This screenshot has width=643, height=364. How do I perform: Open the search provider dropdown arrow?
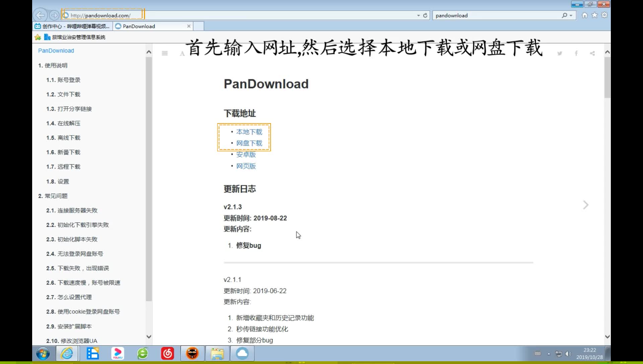tap(571, 15)
